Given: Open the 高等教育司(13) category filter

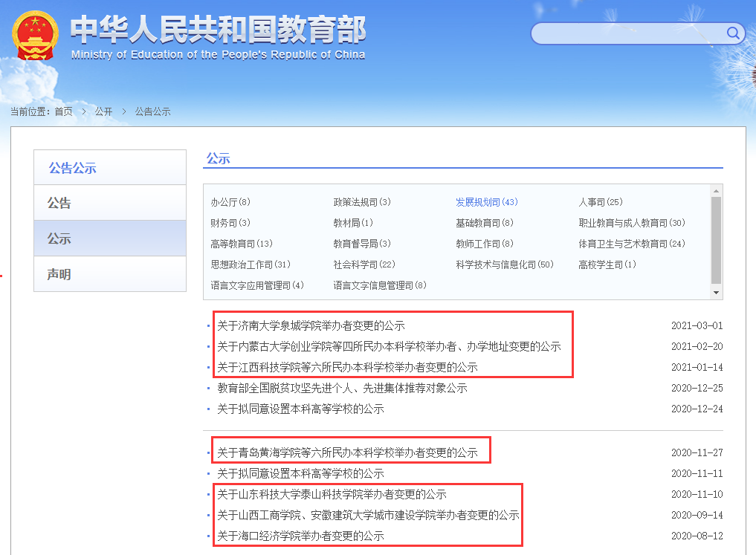Looking at the screenshot, I should (x=236, y=243).
